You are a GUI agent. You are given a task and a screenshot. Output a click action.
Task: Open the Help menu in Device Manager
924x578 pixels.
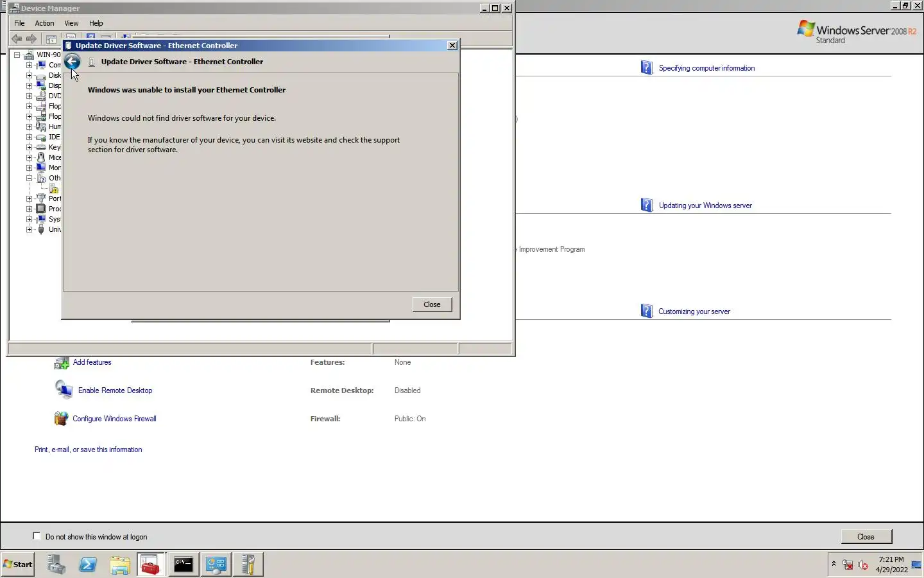coord(96,23)
